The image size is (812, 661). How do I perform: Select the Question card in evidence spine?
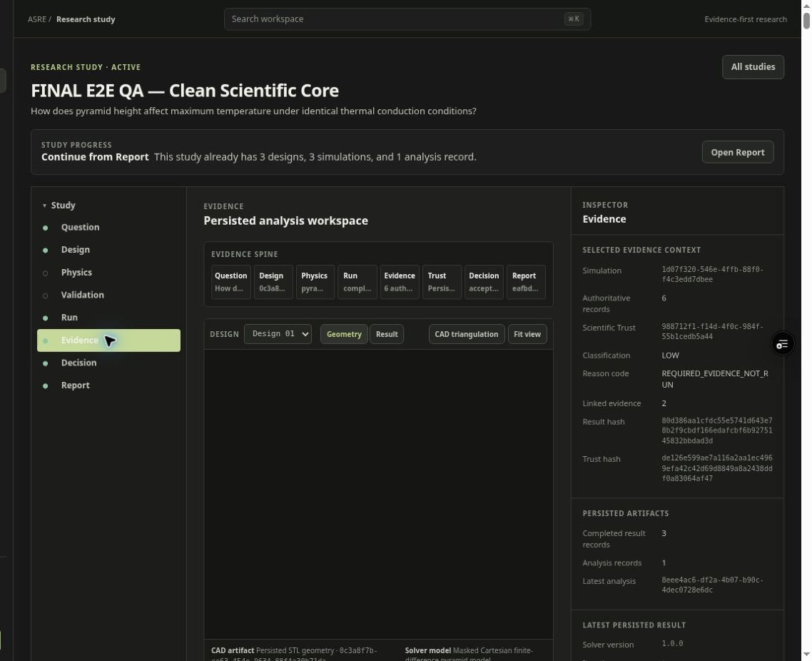(x=231, y=282)
